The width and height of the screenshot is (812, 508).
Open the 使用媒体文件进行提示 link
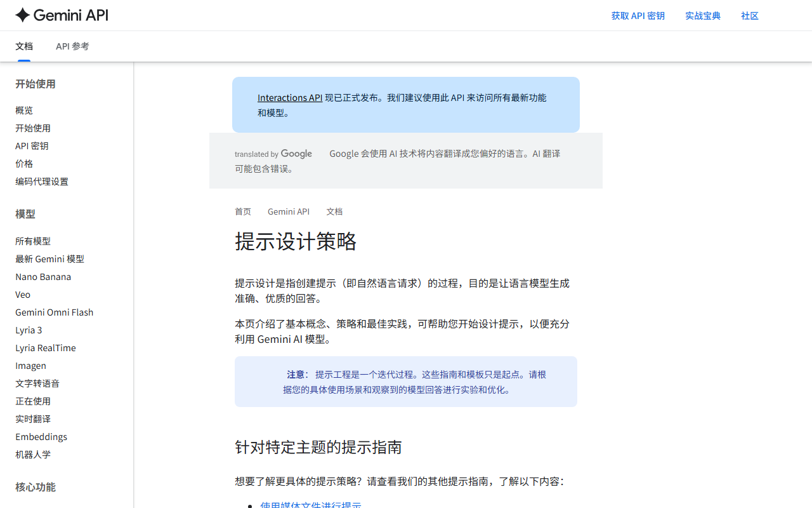pos(311,505)
